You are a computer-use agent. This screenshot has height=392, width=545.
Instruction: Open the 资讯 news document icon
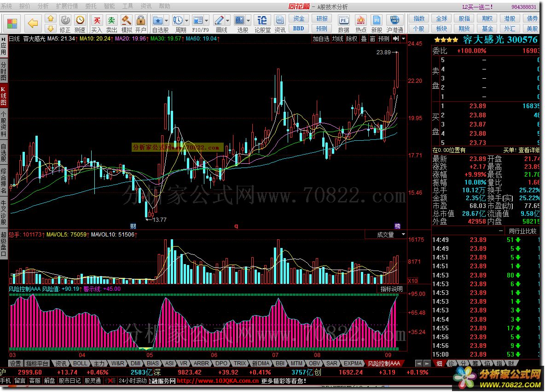(x=279, y=20)
